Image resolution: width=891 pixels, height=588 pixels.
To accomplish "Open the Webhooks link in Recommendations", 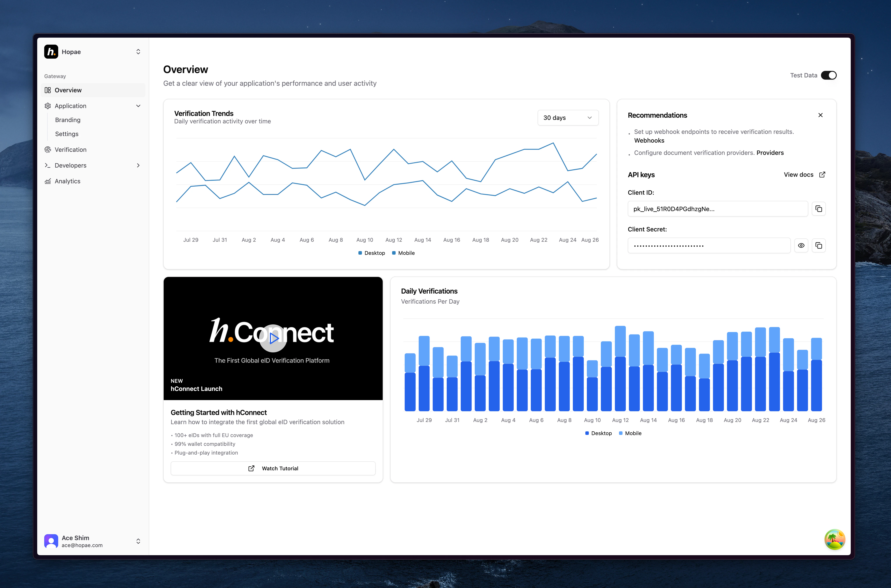I will pos(649,141).
